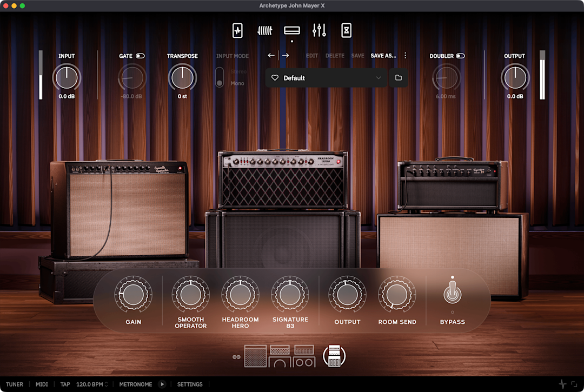Enable the Doubler toggle

tap(460, 56)
